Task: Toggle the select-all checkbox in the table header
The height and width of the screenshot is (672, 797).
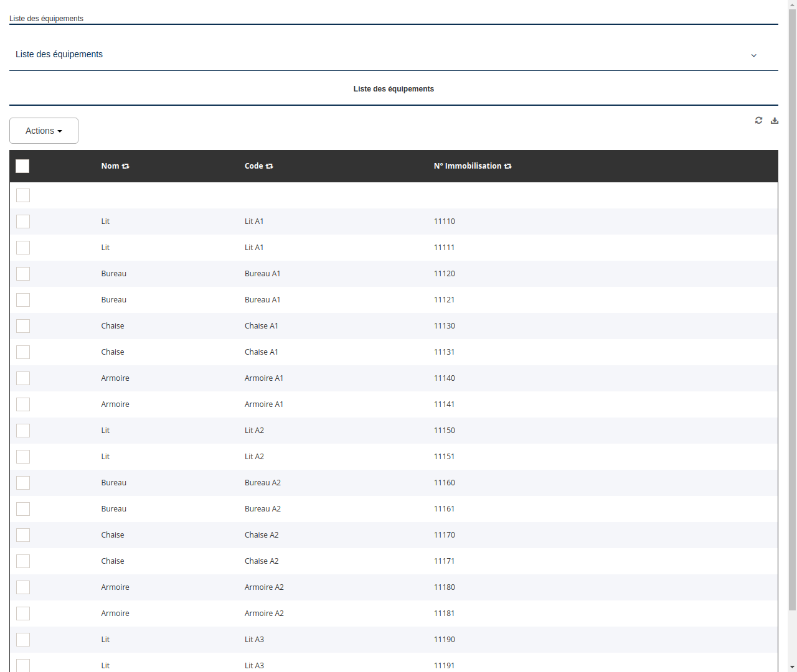Action: [22, 166]
